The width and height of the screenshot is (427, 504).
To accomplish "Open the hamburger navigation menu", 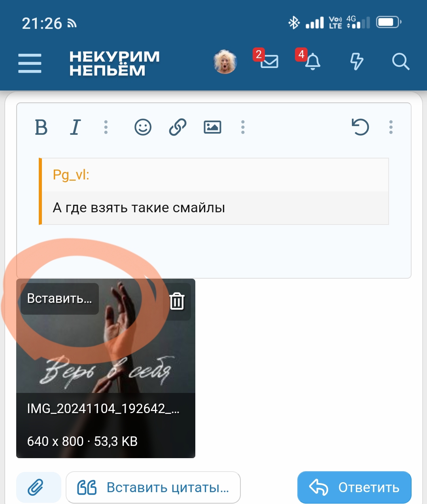I will (x=30, y=63).
